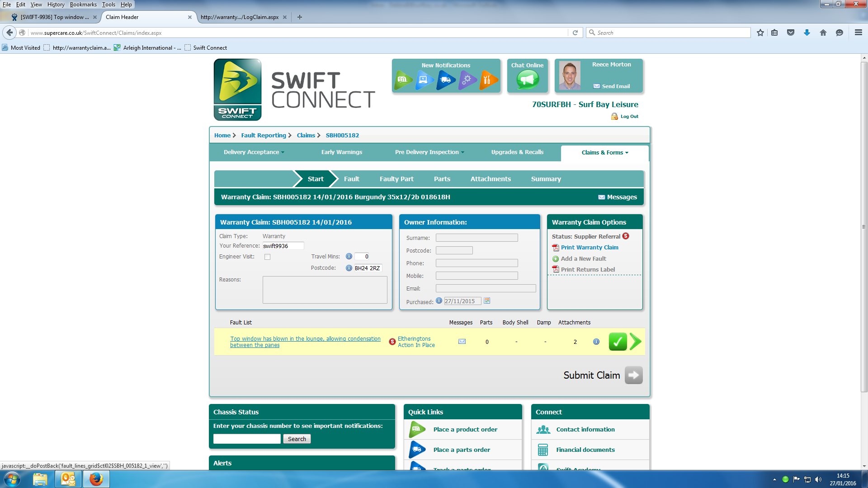The height and width of the screenshot is (488, 868).
Task: Open the blue truck notification icon
Action: (445, 80)
